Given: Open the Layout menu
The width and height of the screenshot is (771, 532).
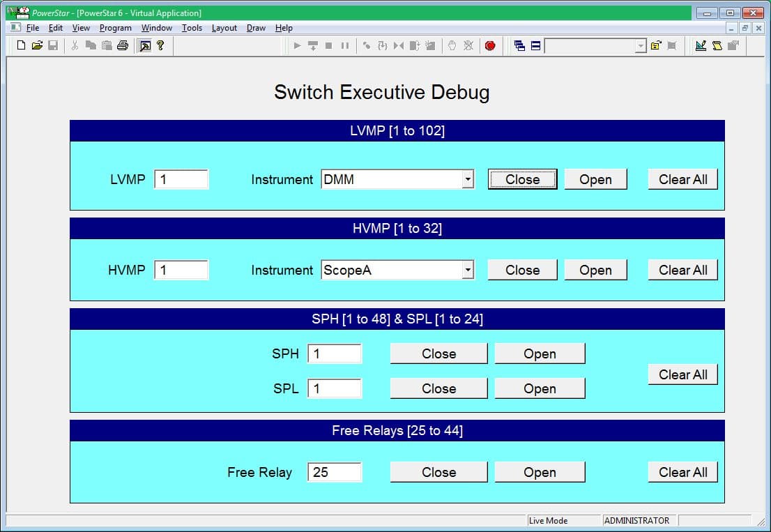Looking at the screenshot, I should click(x=224, y=27).
